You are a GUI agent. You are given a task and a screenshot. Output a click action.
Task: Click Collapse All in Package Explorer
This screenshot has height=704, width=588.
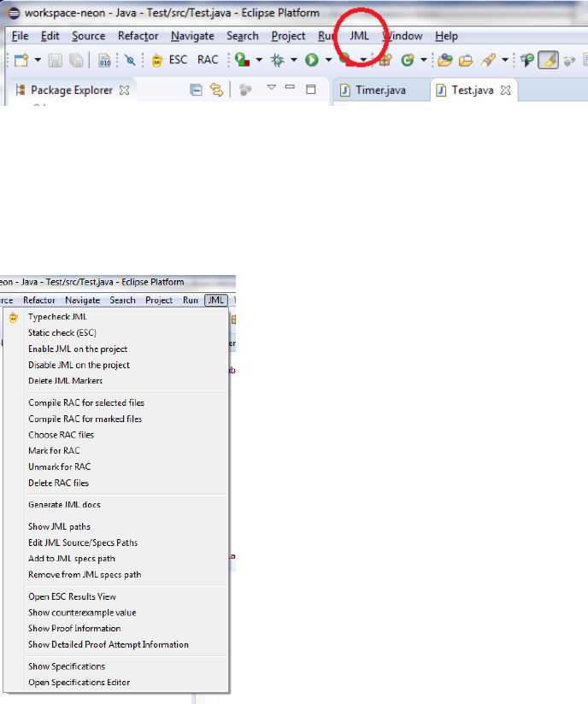click(196, 91)
